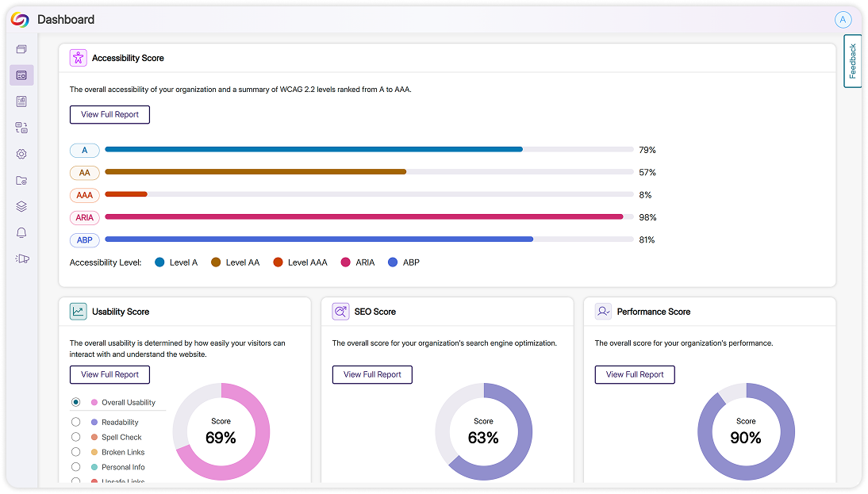Viewport: 868px width, 494px height.
Task: View Full Report for SEO Score
Action: [x=372, y=374]
